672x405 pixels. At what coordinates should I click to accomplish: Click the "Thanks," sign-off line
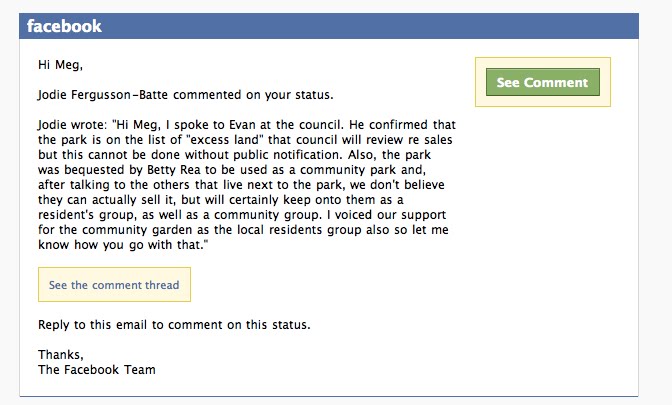click(x=61, y=355)
